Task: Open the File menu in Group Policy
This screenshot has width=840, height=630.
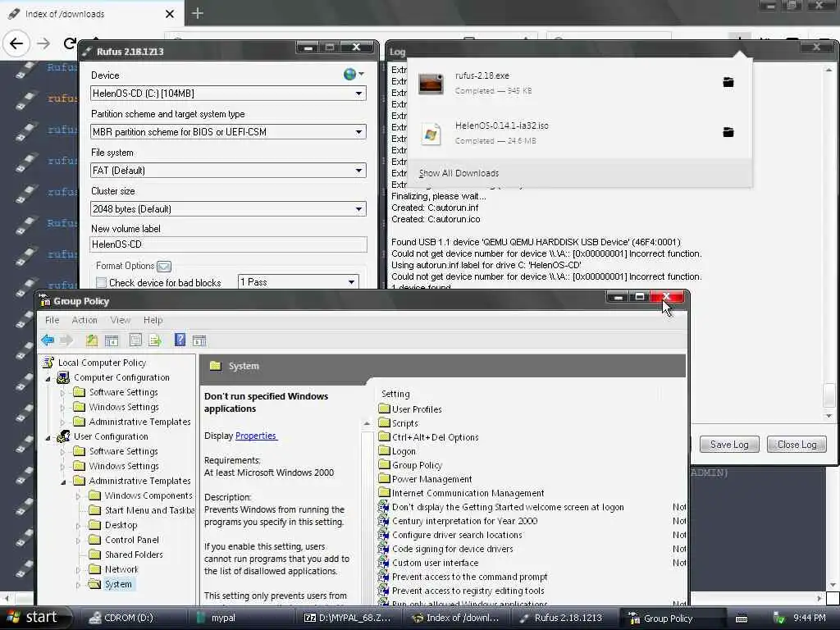Action: pyautogui.click(x=52, y=320)
